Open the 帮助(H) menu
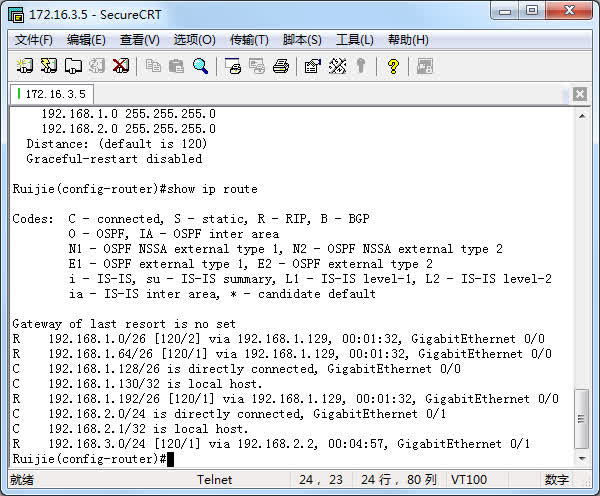Viewport: 600px width, 496px height. [408, 40]
